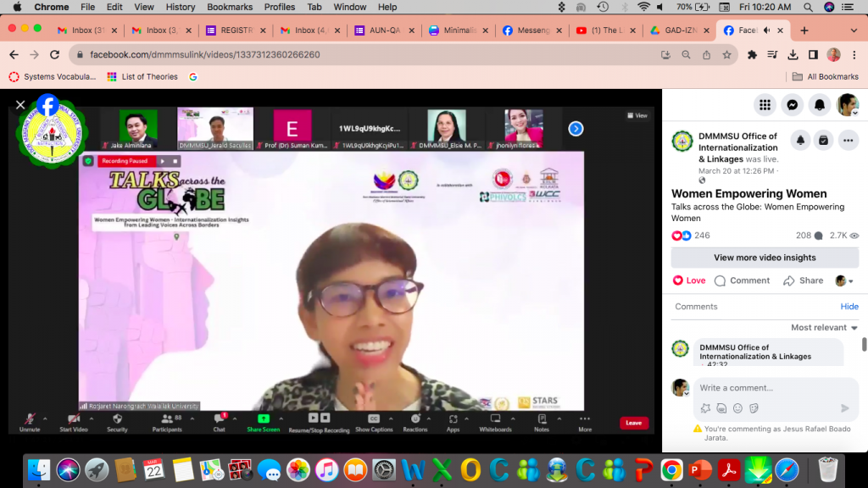This screenshot has width=868, height=488.
Task: Open the GIF picker in comment box
Action: 721,408
